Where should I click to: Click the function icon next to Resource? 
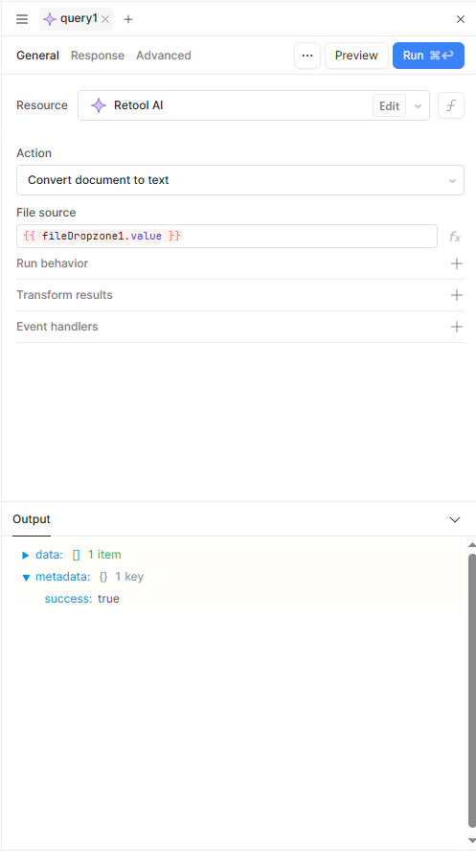[x=450, y=105]
